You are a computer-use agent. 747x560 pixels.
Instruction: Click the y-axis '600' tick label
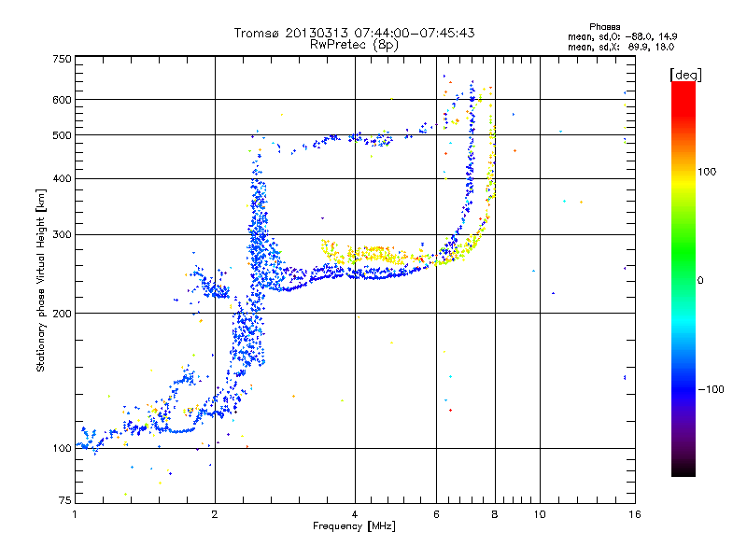point(63,100)
